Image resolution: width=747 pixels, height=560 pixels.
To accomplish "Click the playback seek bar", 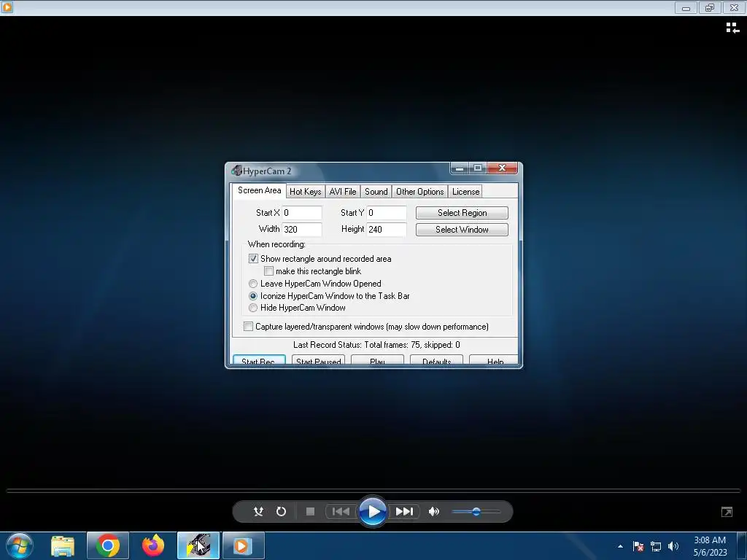I will (373, 490).
